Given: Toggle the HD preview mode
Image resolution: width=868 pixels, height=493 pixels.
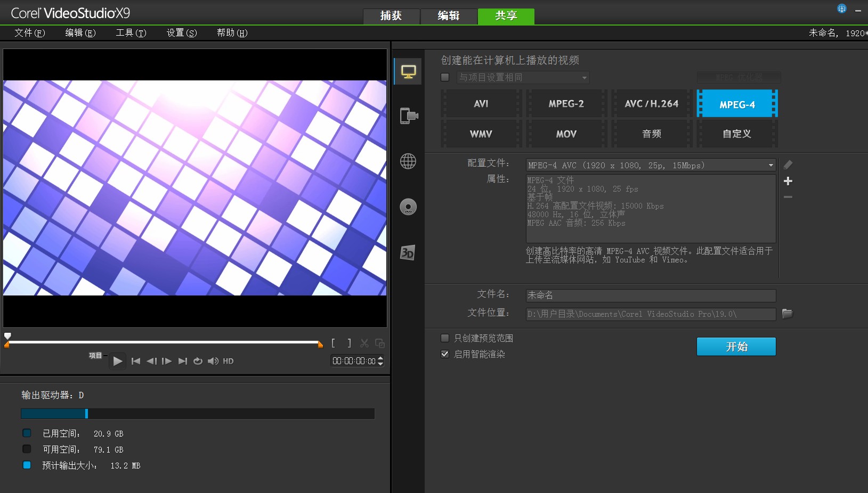Looking at the screenshot, I should coord(228,361).
